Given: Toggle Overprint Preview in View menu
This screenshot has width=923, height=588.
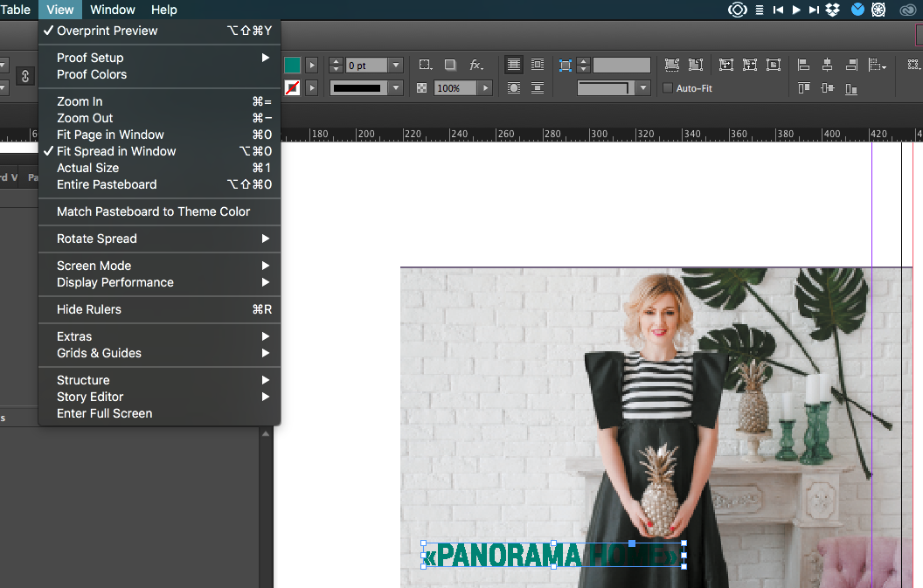Looking at the screenshot, I should click(107, 31).
